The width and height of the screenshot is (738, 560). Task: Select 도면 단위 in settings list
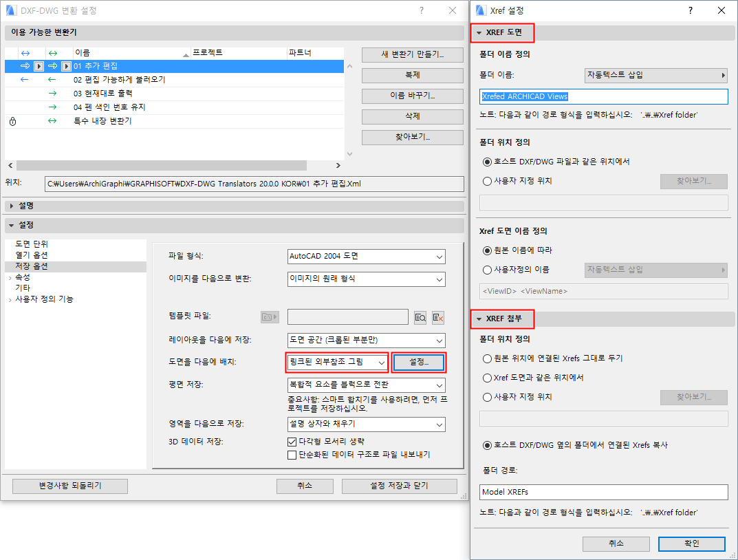coord(32,244)
